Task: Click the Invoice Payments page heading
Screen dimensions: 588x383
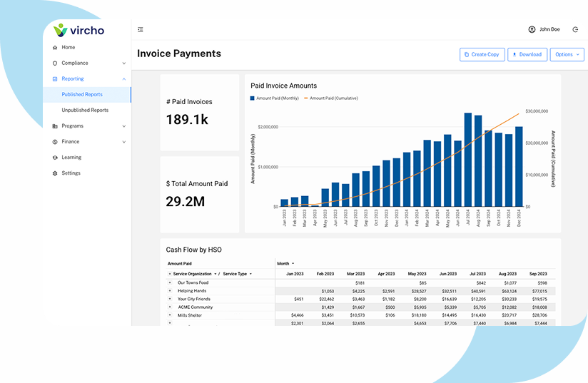Action: (179, 53)
